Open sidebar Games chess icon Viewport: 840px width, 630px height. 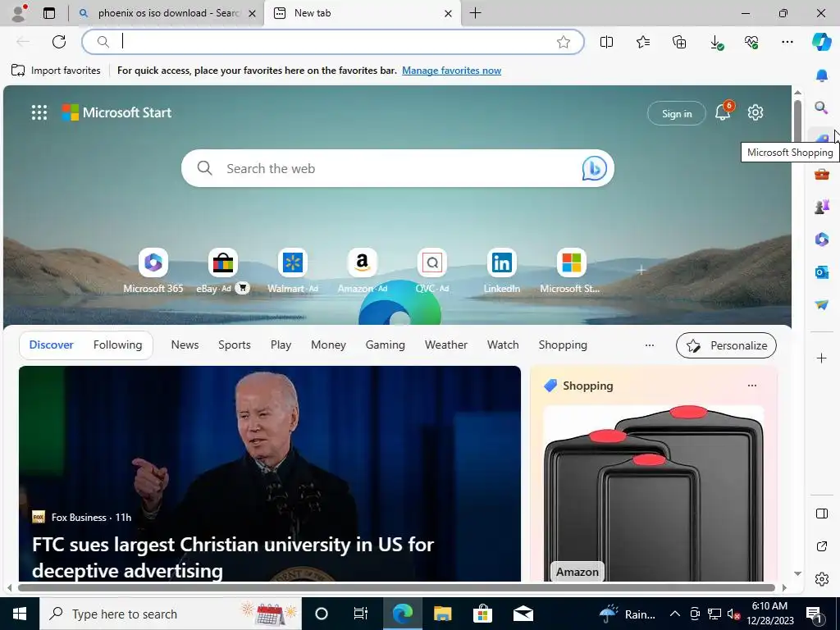[x=822, y=206]
